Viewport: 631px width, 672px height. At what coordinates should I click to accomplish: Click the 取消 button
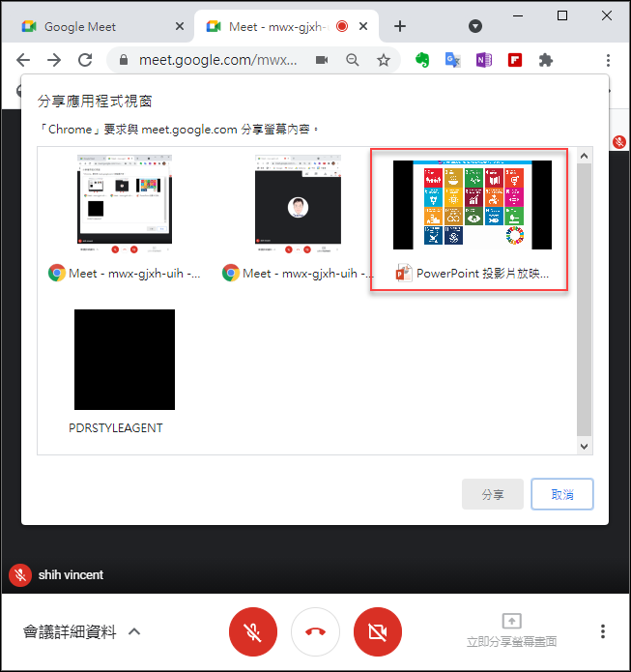click(562, 494)
